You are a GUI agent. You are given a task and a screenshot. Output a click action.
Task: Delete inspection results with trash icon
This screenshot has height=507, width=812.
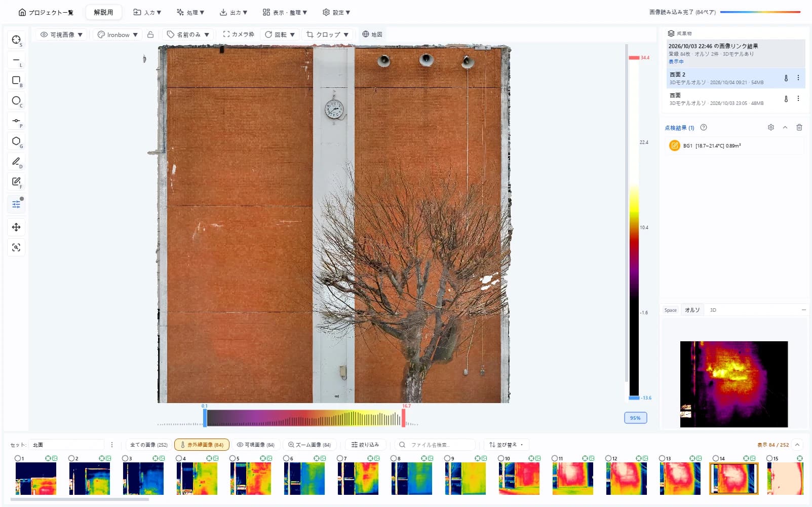799,127
